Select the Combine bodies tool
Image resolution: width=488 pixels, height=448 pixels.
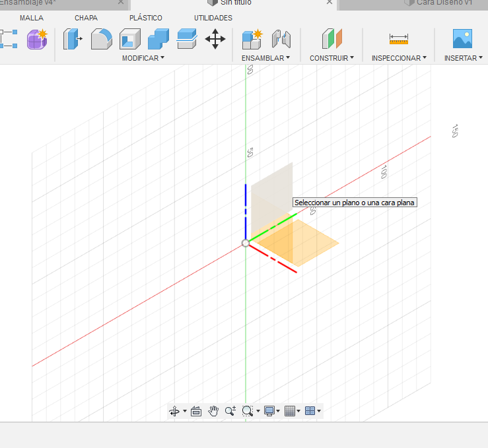tap(158, 39)
